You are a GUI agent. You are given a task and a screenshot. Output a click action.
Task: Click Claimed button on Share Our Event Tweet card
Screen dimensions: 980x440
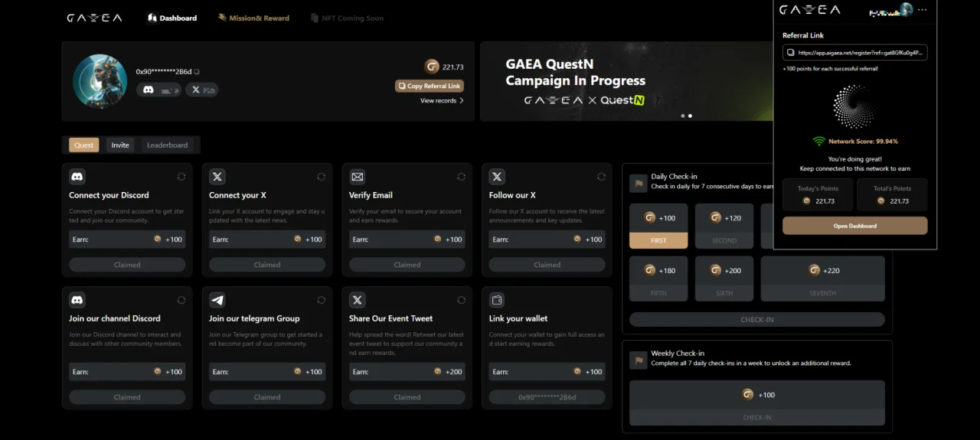click(x=407, y=397)
